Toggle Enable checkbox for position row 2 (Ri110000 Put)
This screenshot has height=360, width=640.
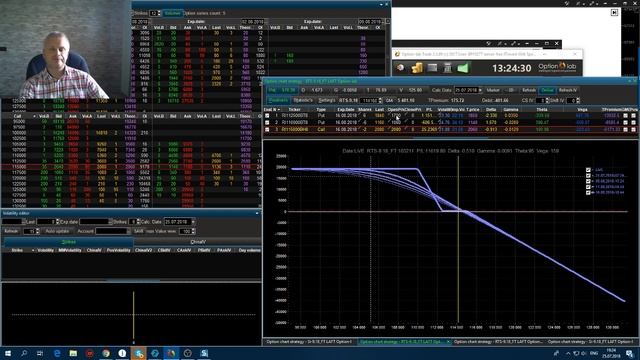(267, 122)
